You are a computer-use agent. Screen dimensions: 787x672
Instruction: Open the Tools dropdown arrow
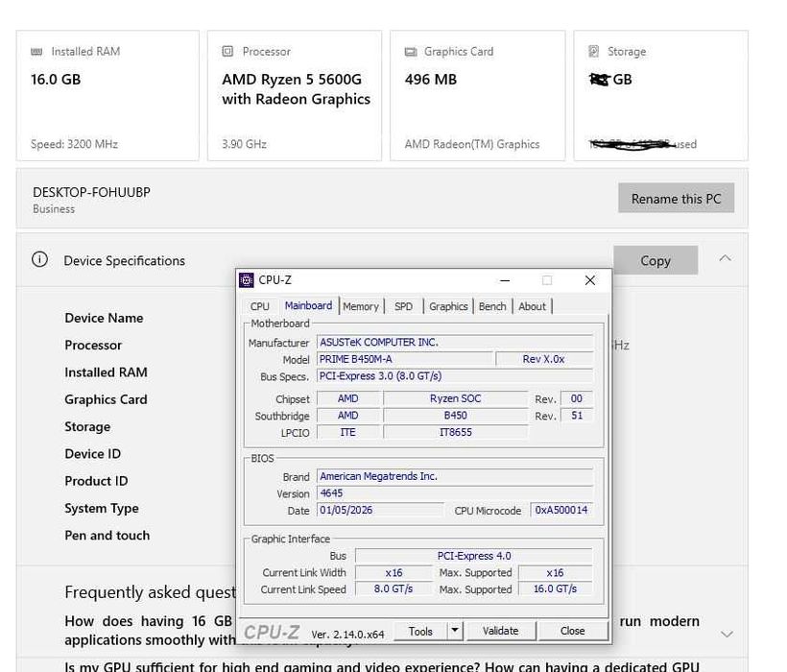455,631
